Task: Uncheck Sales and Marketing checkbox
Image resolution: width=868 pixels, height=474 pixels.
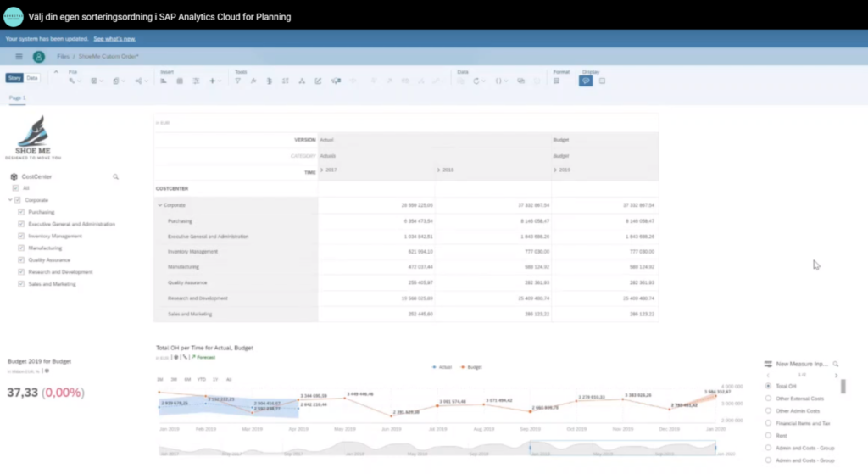Action: click(21, 284)
